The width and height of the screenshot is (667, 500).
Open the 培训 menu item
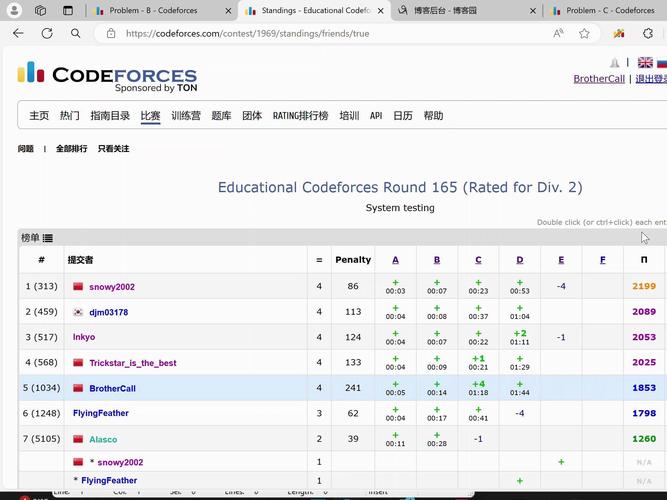point(349,115)
